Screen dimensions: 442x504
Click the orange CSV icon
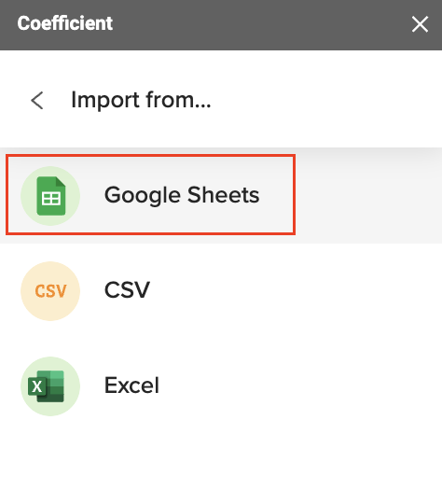[50, 291]
